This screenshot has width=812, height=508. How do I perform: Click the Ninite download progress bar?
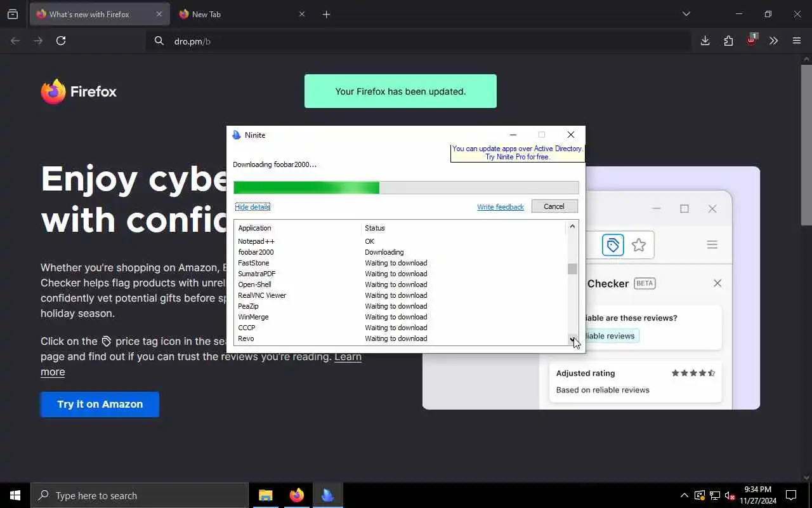(406, 187)
